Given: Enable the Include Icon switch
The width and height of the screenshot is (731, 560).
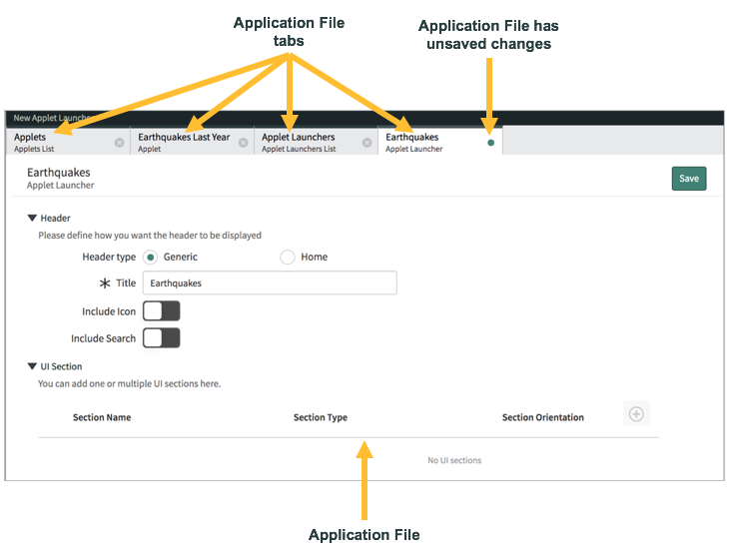Looking at the screenshot, I should (161, 311).
